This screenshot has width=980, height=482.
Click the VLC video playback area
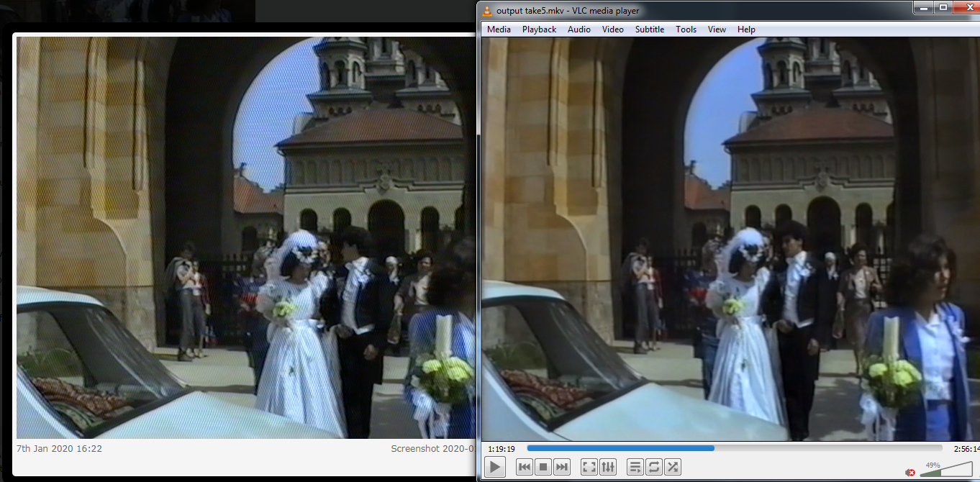pos(730,239)
